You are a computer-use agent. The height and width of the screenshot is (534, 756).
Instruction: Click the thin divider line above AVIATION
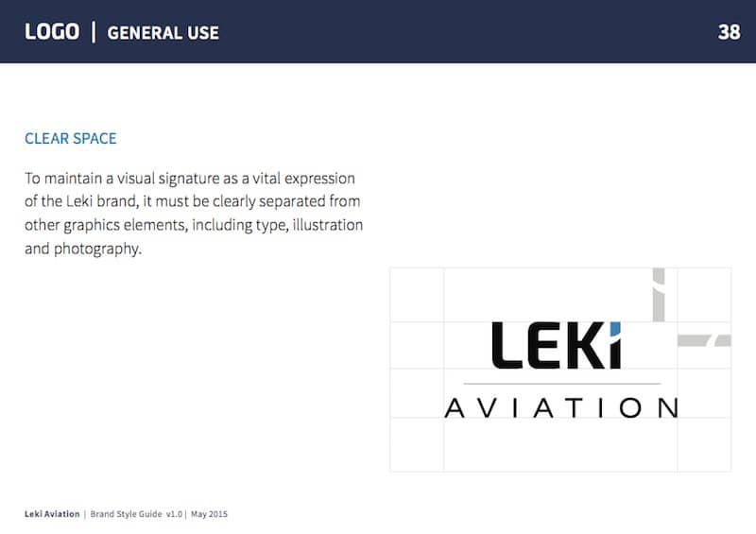(x=561, y=384)
